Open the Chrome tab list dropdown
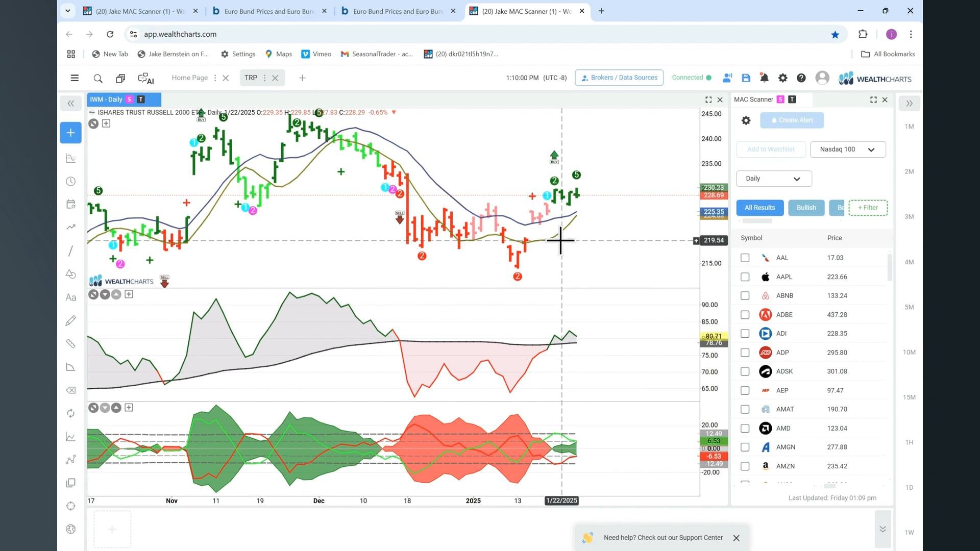Image resolution: width=980 pixels, height=551 pixels. [67, 11]
